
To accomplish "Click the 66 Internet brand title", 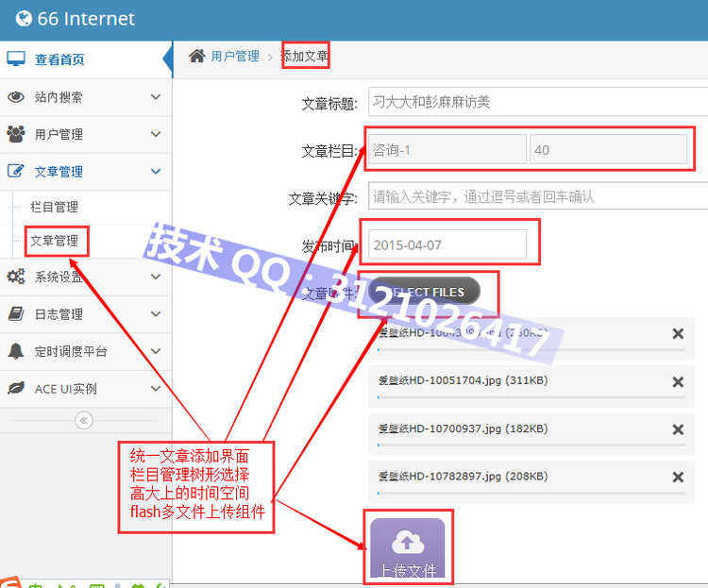I will click(86, 19).
